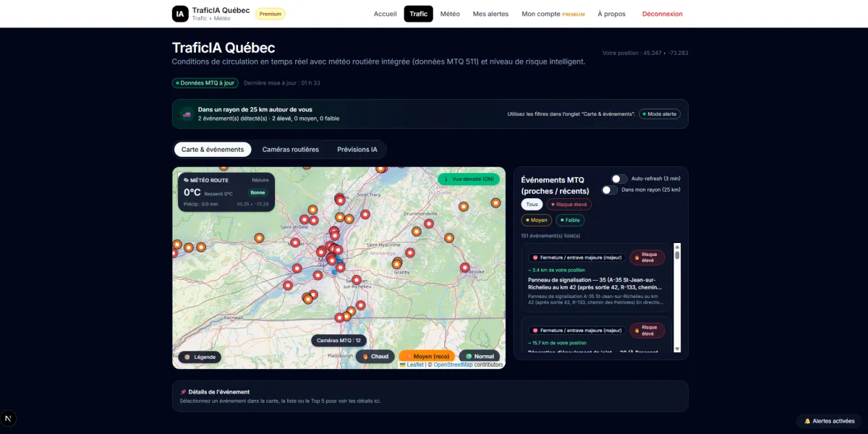Toggle the Dans mon rayon (25 km) switch
This screenshot has height=434, width=868.
coord(610,190)
